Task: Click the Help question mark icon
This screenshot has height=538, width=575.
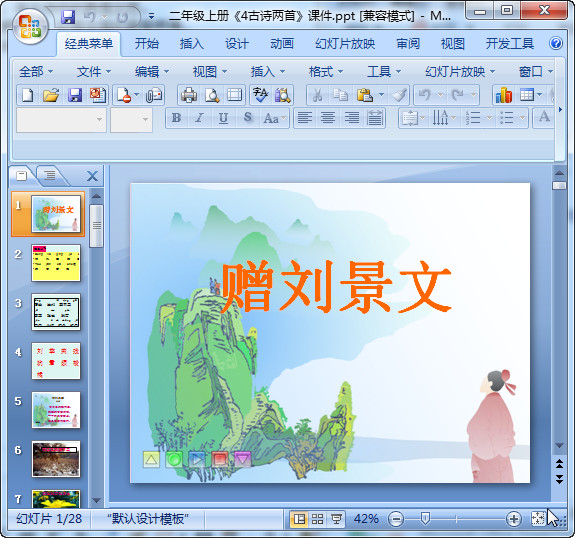Action: pos(556,44)
